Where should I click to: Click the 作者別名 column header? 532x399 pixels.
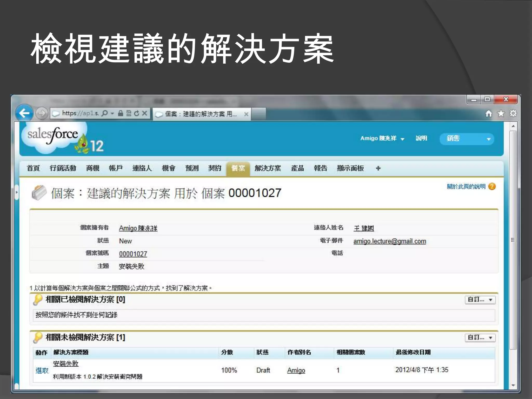click(299, 353)
